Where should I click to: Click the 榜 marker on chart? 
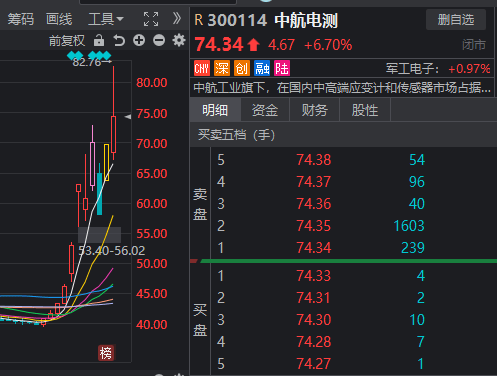point(106,353)
